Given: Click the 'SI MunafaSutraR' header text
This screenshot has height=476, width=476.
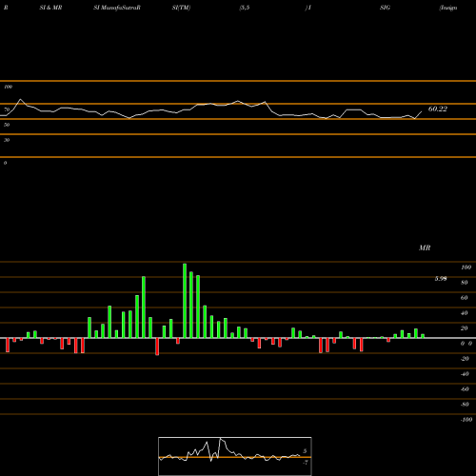Looking at the screenshot, I should pyautogui.click(x=117, y=8).
